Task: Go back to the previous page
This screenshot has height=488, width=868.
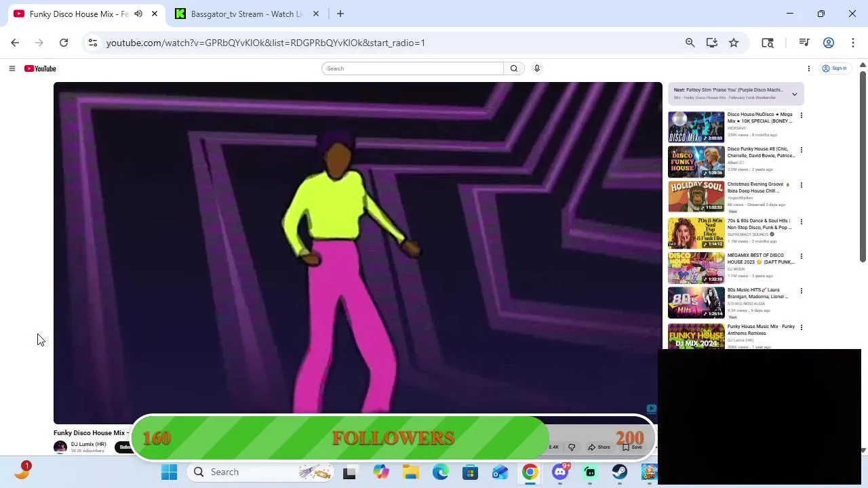Action: click(15, 43)
